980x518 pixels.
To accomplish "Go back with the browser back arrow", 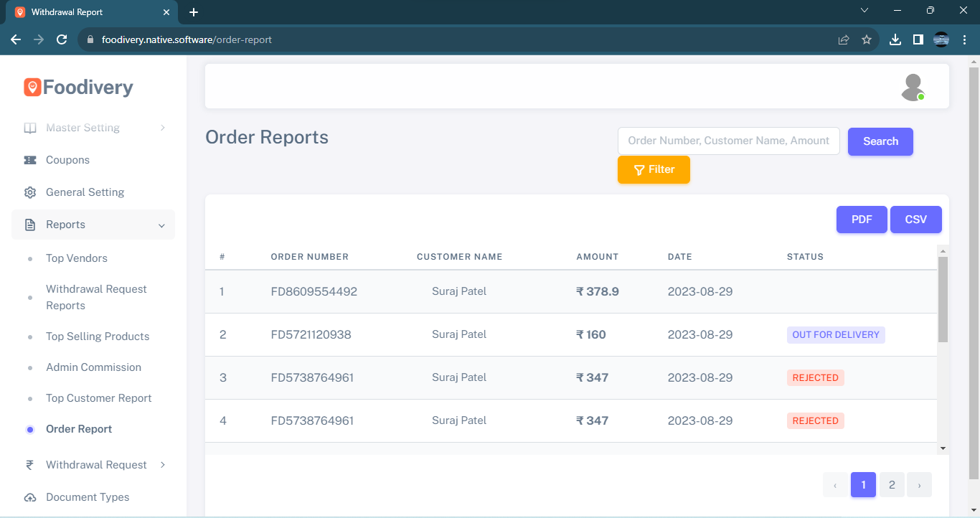I will 16,39.
